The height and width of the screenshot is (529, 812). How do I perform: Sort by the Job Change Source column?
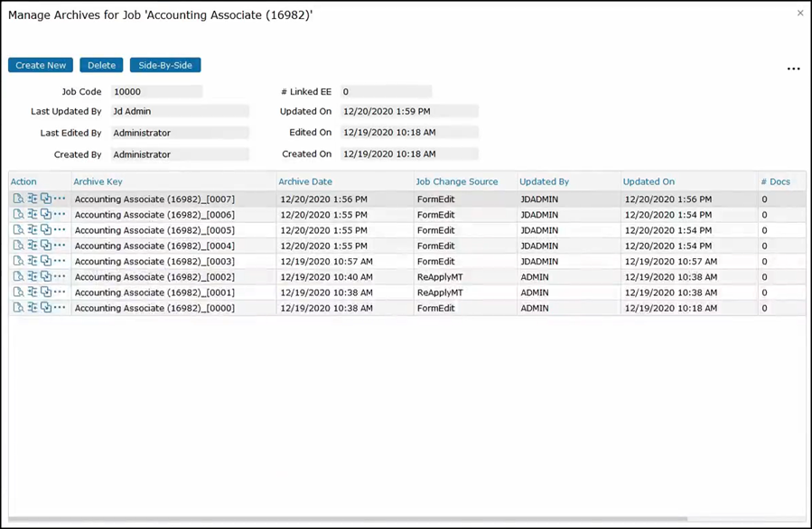(456, 181)
